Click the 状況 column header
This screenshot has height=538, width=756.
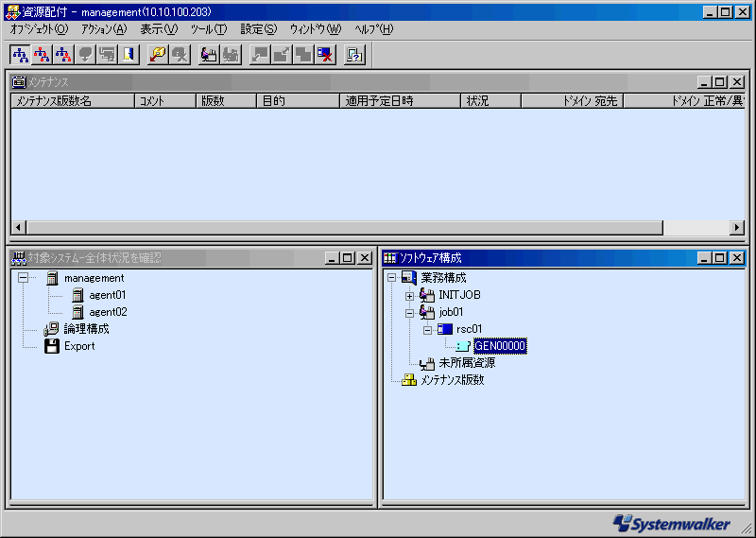click(490, 101)
